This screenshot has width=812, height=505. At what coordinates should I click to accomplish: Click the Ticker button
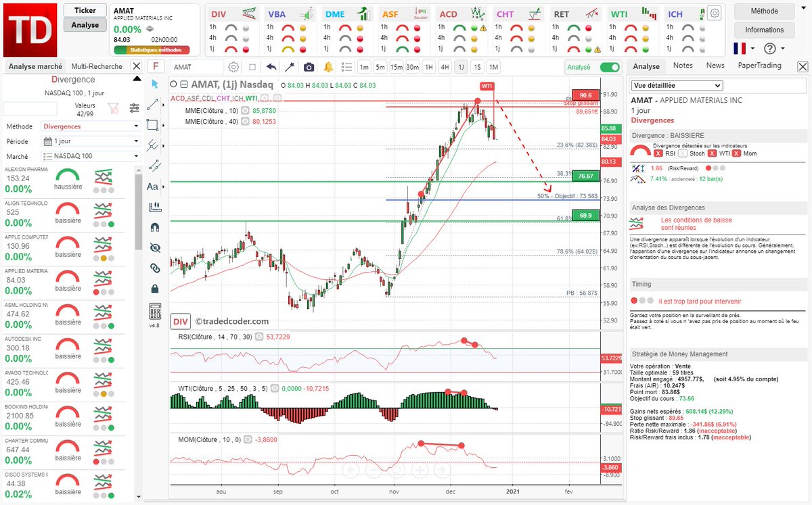pyautogui.click(x=85, y=10)
